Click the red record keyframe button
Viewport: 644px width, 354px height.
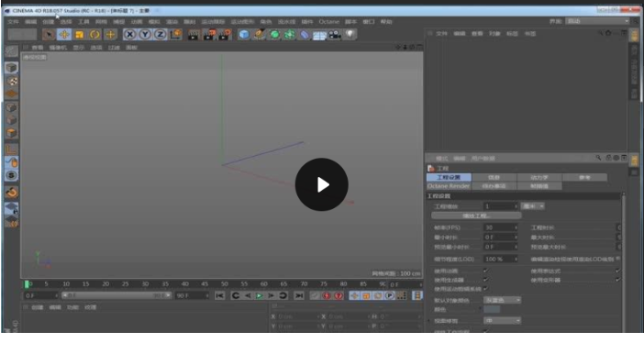pyautogui.click(x=327, y=295)
